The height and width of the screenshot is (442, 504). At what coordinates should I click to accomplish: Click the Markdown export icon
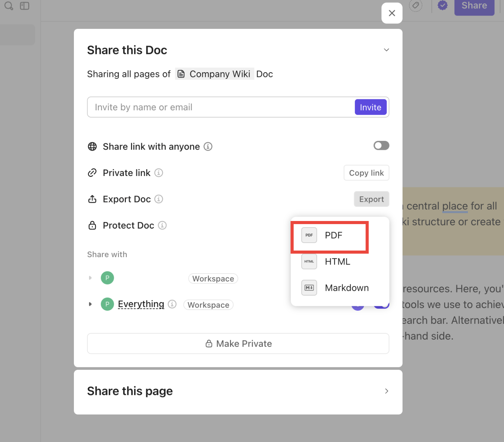click(309, 288)
